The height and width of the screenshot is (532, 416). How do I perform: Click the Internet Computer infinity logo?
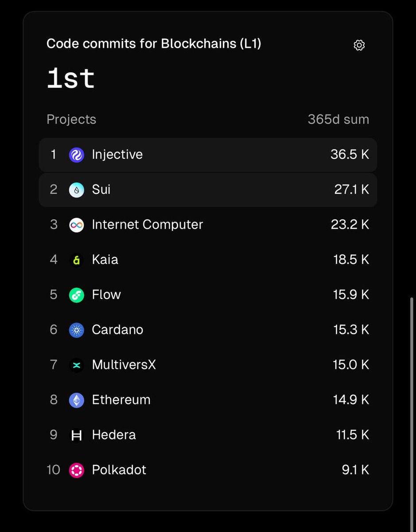pos(77,225)
